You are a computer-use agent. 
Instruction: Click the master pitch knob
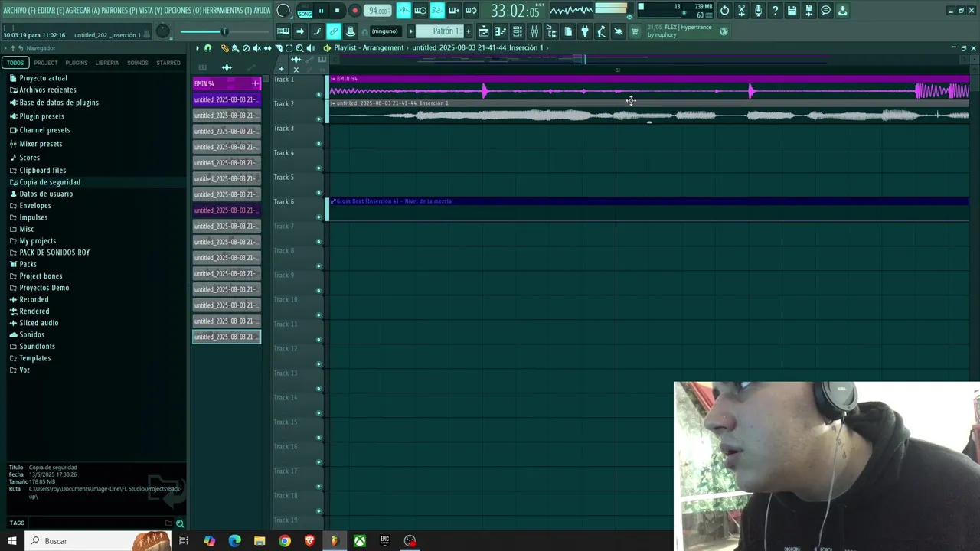(x=162, y=31)
